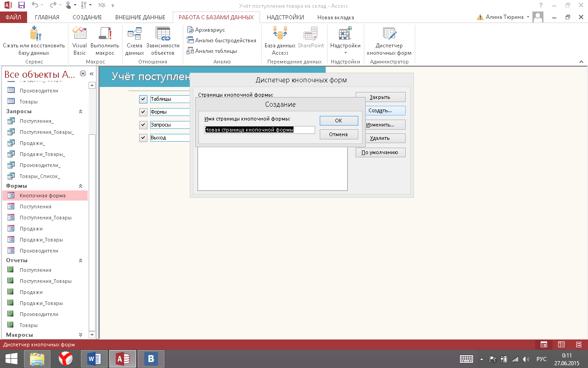Open Зависимости объектов tool
Screen dimensions: 588x368
[x=163, y=41]
